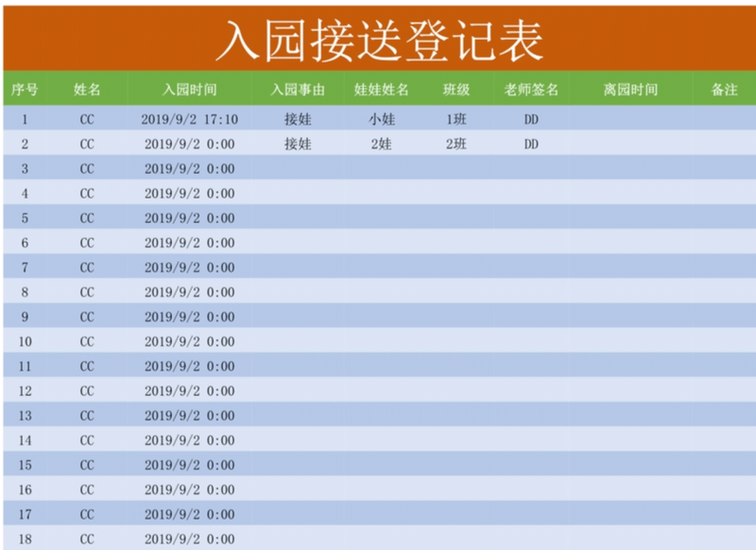The width and height of the screenshot is (756, 550).
Task: Select the 备注 column header
Action: [724, 91]
